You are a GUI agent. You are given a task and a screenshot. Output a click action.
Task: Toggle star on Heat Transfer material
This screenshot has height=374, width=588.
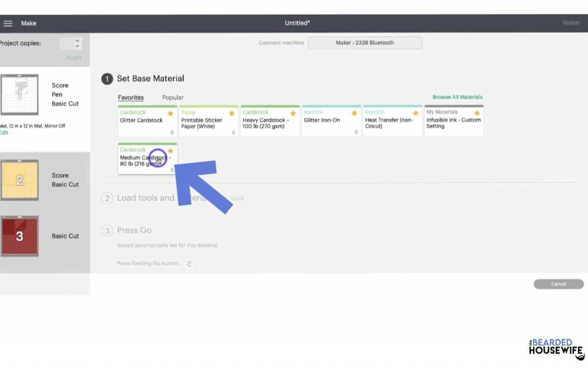(x=416, y=113)
